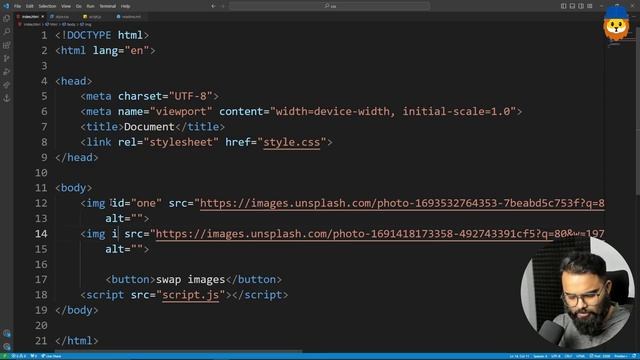Screen dimensions: 640x360
Task: Click line number 11 in the gutter
Action: pos(41,188)
